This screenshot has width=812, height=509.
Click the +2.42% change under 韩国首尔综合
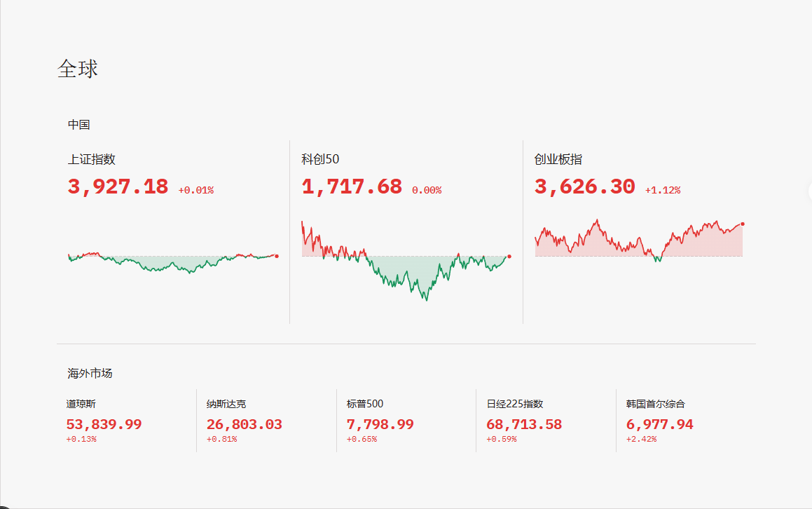pyautogui.click(x=641, y=439)
